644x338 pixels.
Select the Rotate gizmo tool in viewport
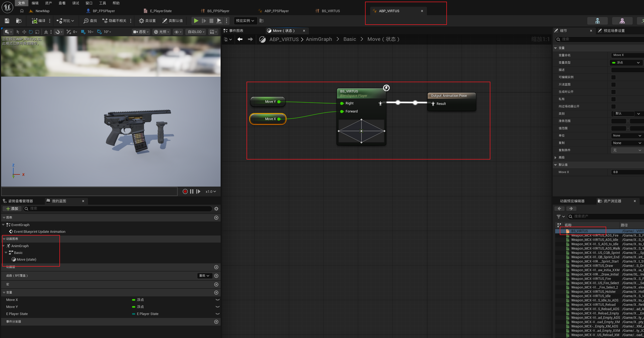31,32
